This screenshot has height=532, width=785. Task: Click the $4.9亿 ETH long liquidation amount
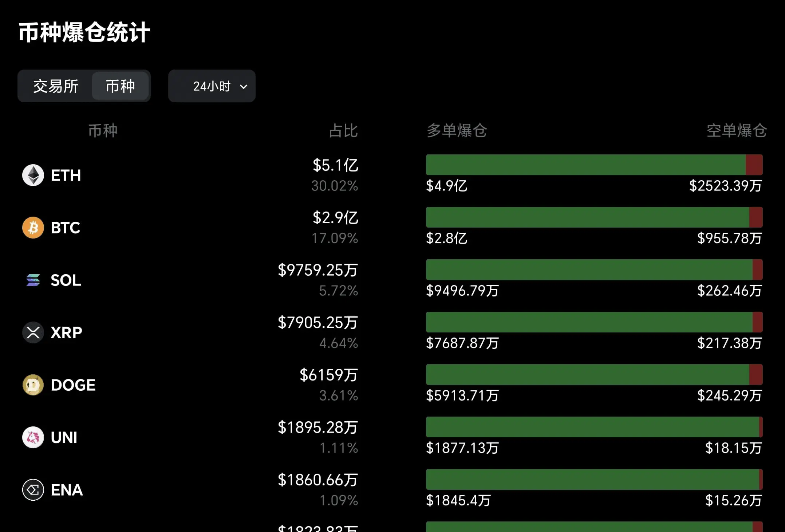pos(446,186)
